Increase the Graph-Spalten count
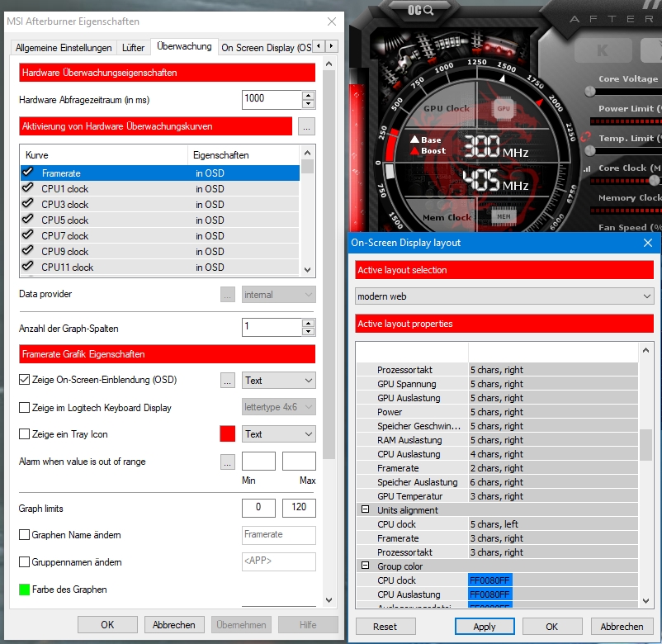The height and width of the screenshot is (644, 662). pos(309,324)
